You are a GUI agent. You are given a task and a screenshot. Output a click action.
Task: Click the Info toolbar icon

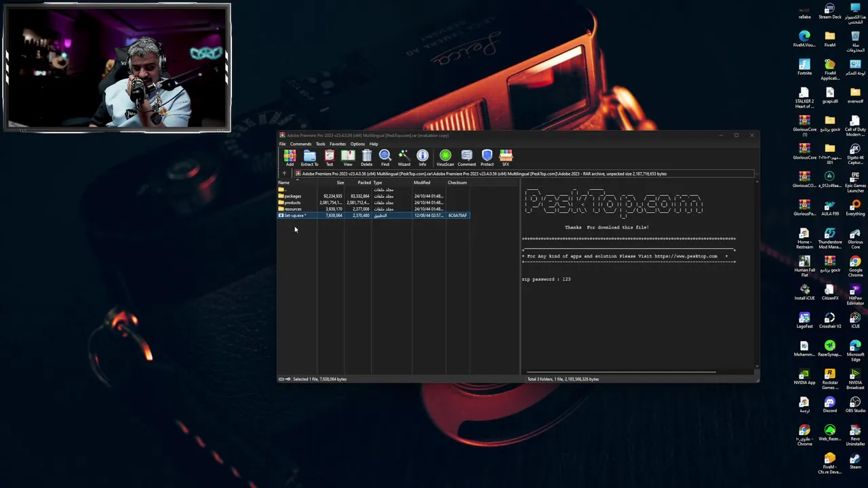coord(422,158)
